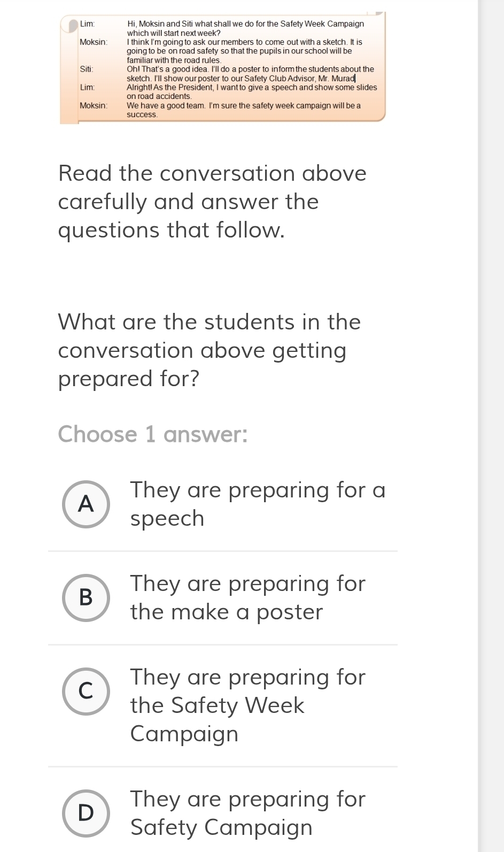504x852 pixels.
Task: Choose 'They are preparing for Safety Campaign' text
Action: tap(248, 813)
